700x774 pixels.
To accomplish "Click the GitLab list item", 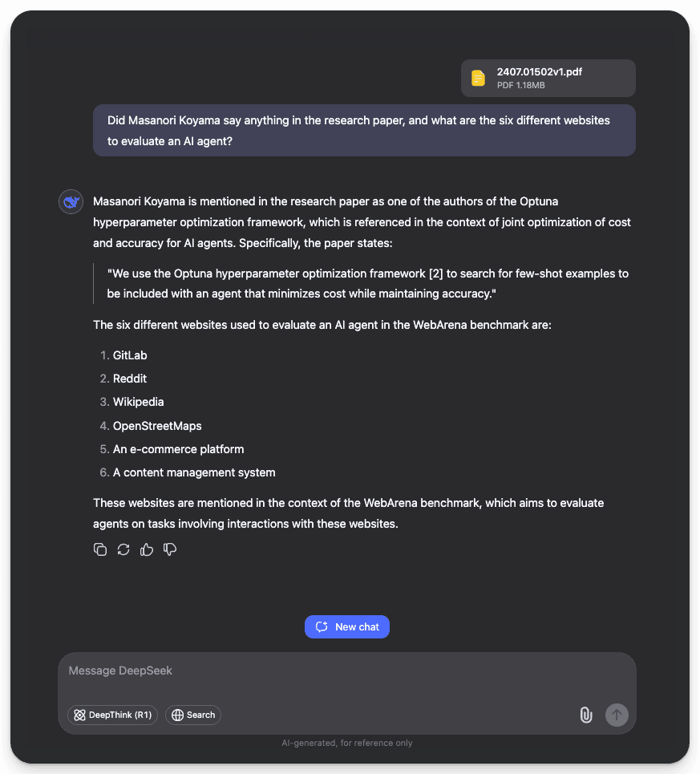I will [130, 355].
